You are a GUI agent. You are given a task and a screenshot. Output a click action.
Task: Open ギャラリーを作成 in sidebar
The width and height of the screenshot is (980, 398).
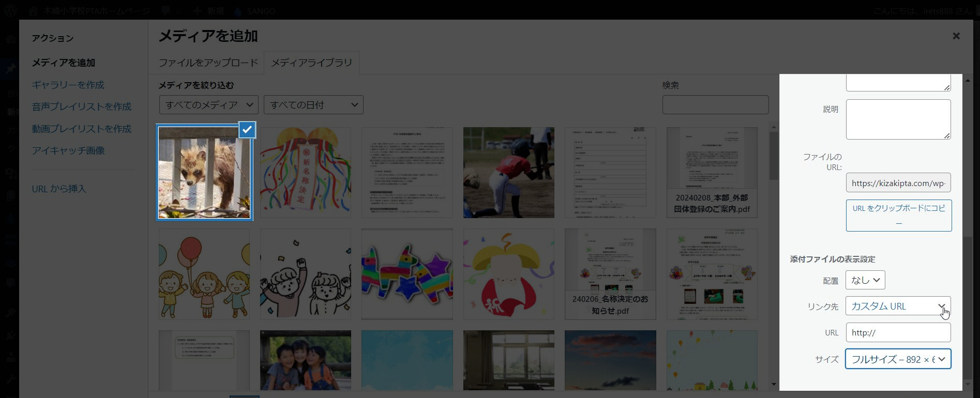pos(68,85)
